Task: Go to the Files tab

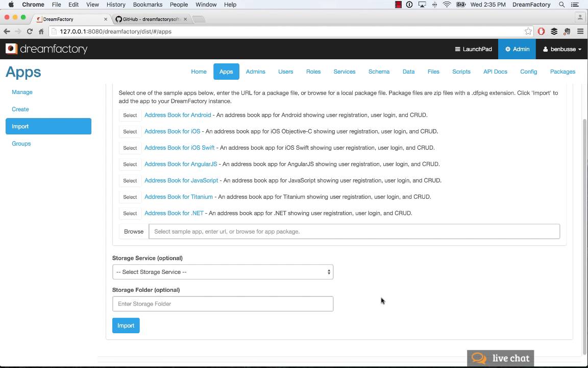Action: pos(433,72)
